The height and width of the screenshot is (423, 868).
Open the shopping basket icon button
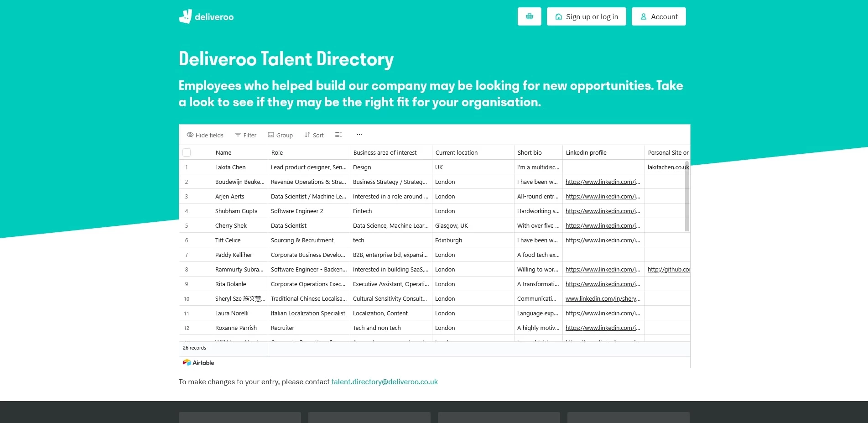point(529,16)
